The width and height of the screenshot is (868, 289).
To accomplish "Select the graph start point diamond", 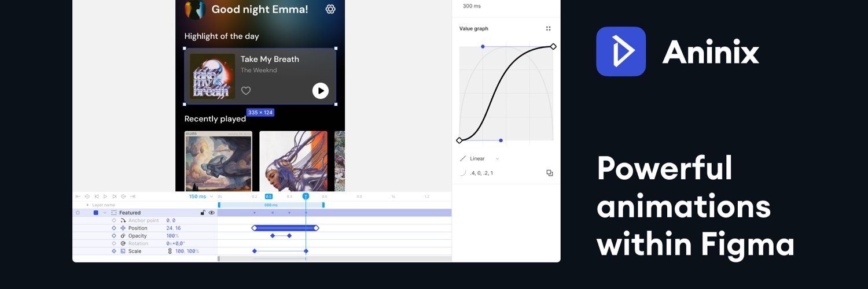I will coord(459,140).
